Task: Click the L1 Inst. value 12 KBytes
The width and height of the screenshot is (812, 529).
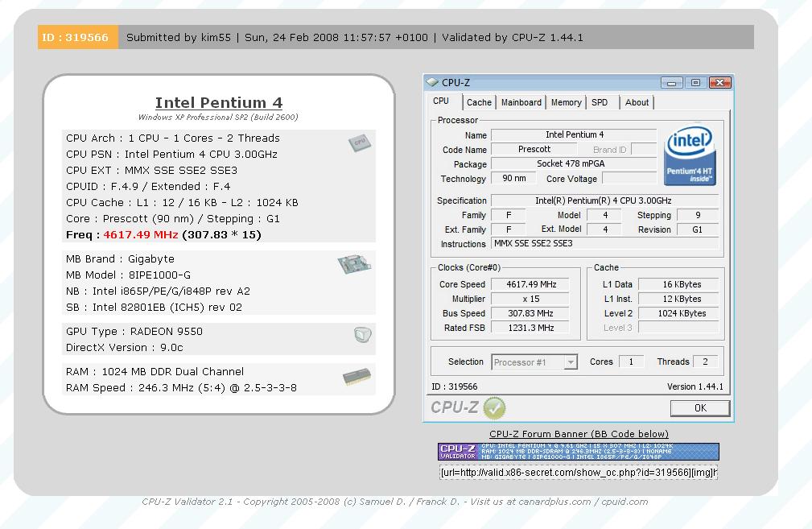Action: tap(678, 299)
